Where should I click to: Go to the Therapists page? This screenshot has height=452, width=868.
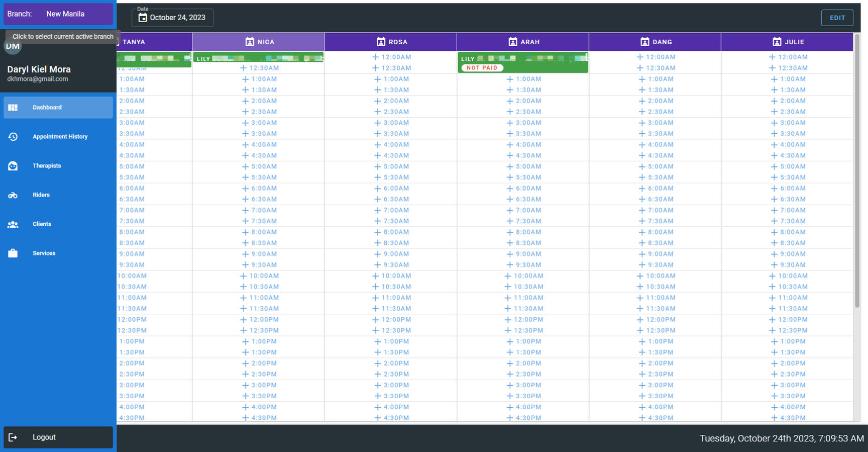(x=47, y=166)
